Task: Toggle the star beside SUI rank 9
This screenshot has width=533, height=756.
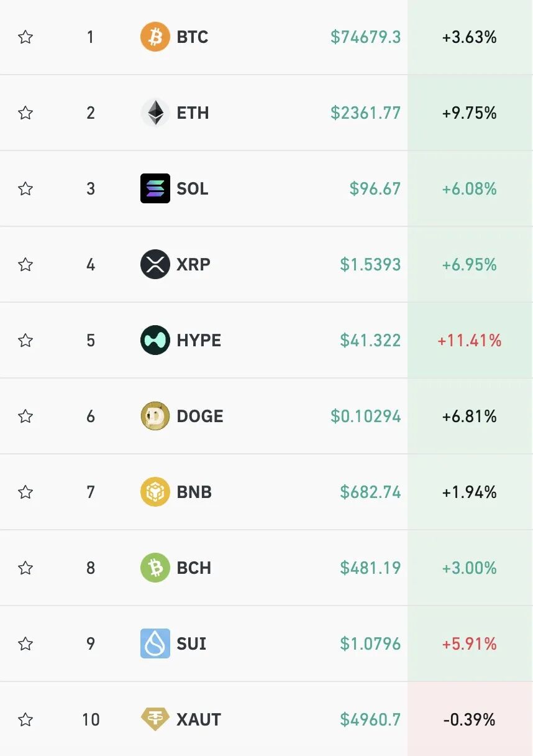Action: (25, 643)
